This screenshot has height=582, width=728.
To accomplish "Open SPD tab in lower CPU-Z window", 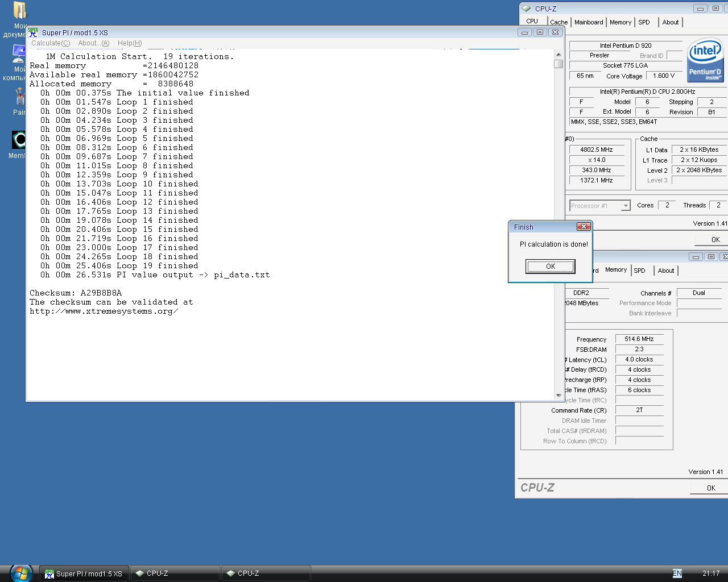I will 640,271.
